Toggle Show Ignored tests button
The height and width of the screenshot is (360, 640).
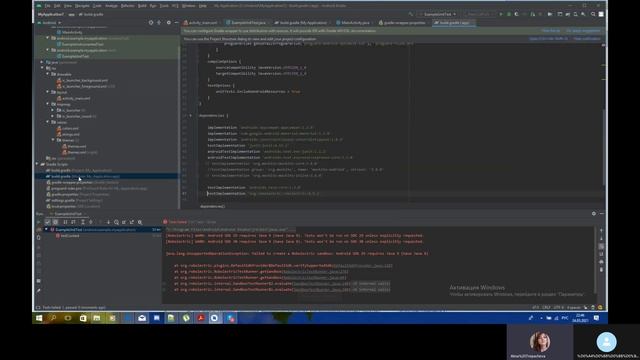[x=56, y=222]
